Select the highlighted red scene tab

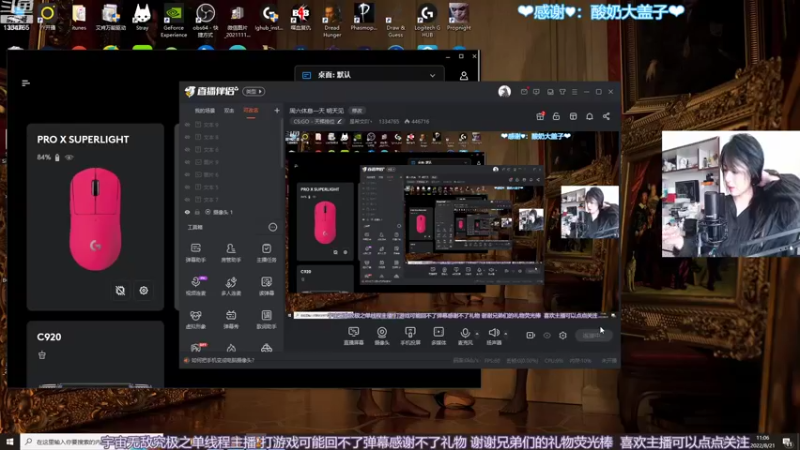251,111
